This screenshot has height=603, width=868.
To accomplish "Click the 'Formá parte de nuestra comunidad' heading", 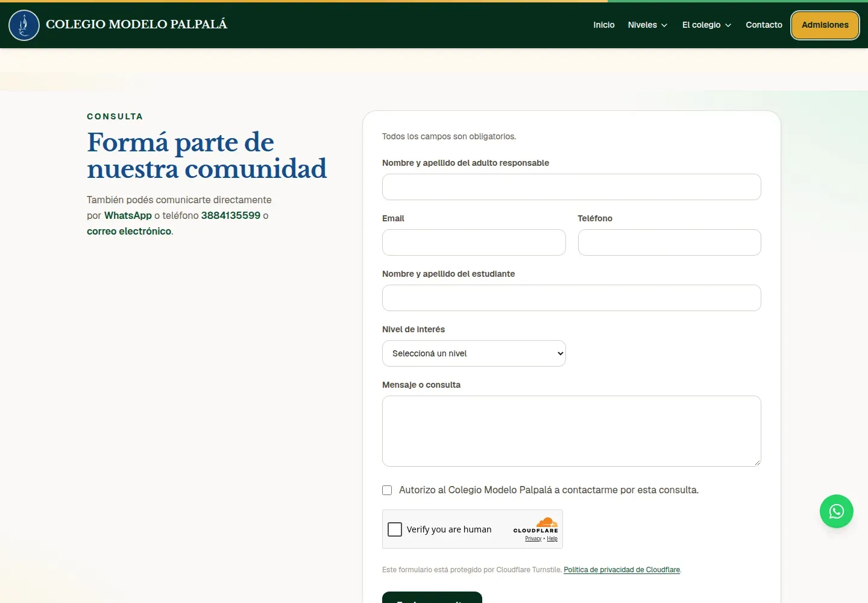I will click(207, 156).
